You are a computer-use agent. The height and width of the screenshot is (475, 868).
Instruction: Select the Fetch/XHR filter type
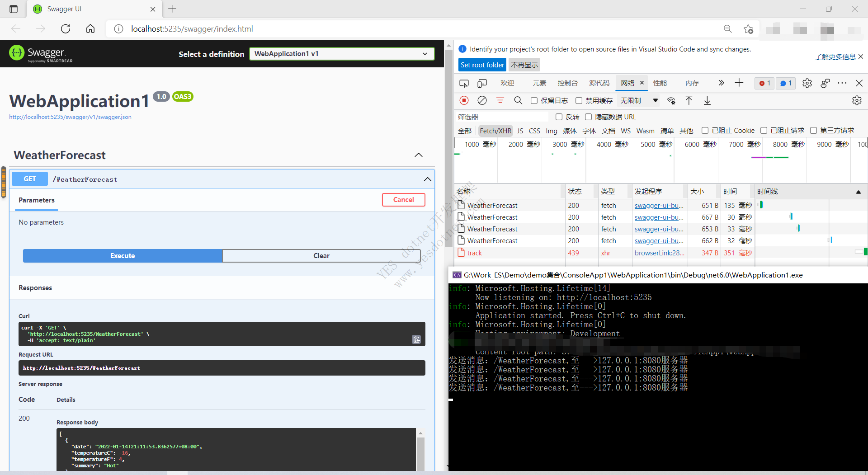click(x=495, y=131)
